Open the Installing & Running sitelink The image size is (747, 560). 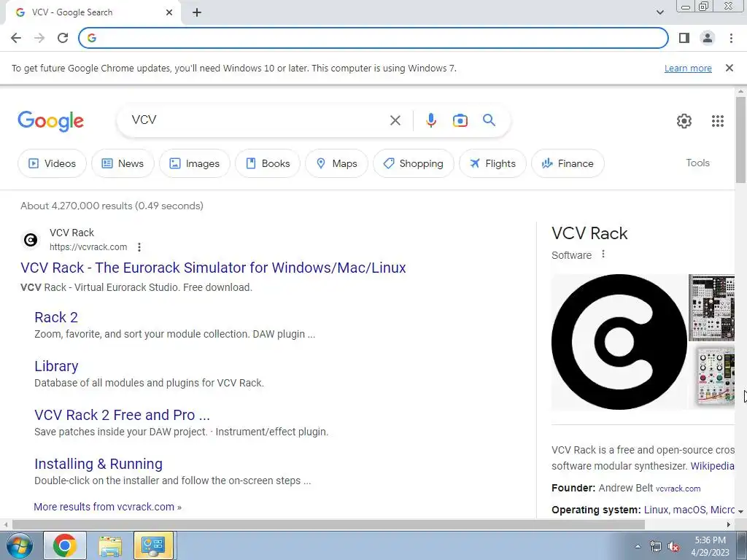[x=98, y=464]
